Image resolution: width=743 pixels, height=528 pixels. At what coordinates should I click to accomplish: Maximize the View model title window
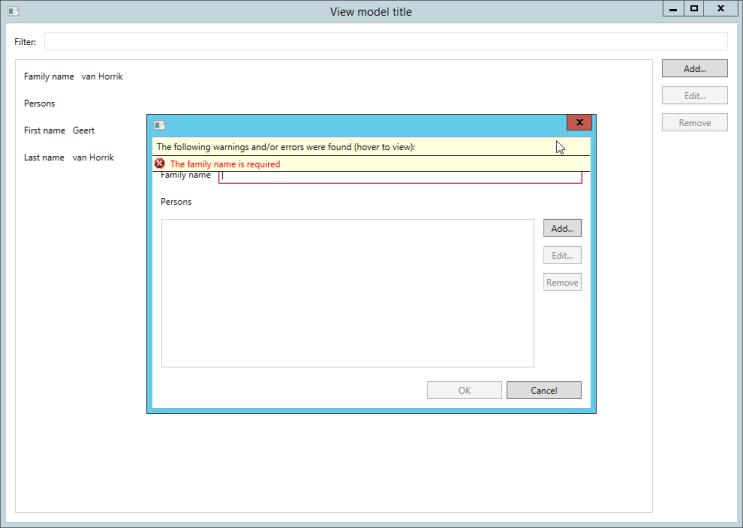(694, 9)
